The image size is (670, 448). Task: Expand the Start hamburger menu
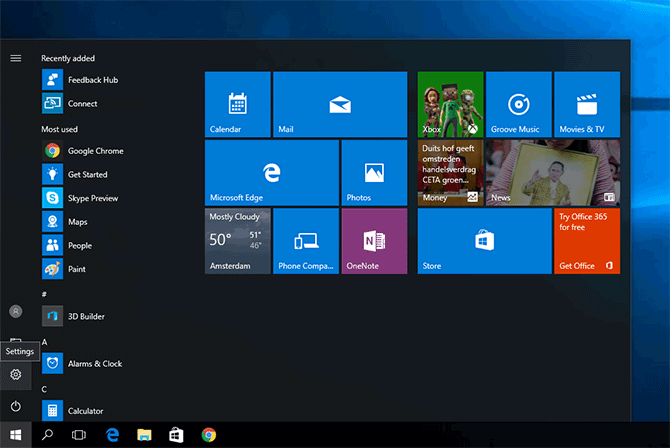[x=16, y=58]
